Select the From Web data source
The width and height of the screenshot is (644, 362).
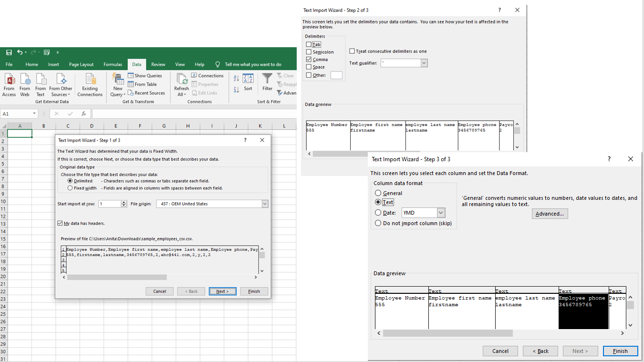tap(24, 85)
